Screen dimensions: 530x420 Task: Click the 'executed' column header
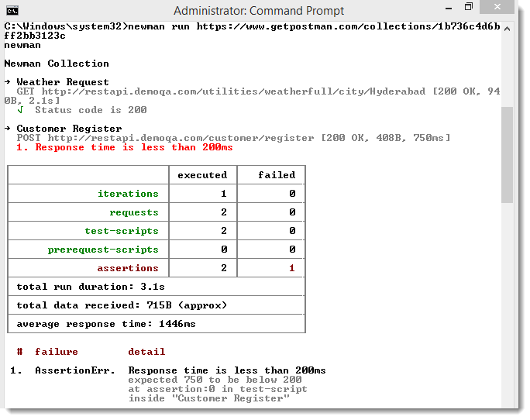point(202,175)
